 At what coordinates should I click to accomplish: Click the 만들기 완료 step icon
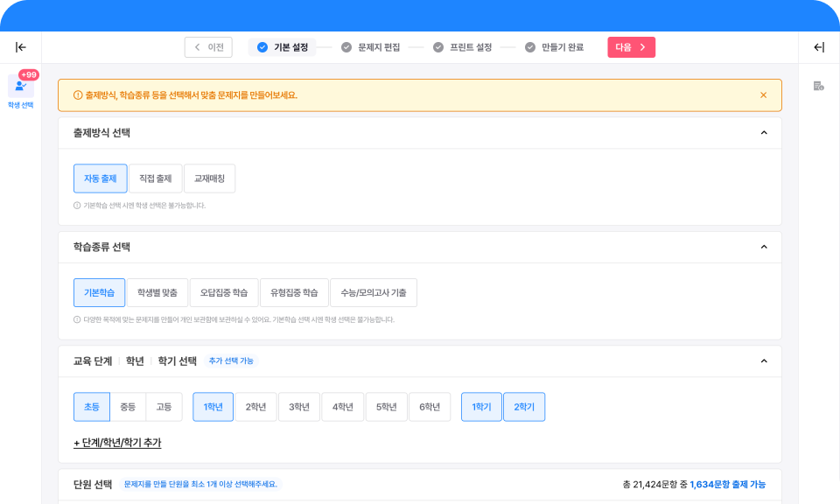click(x=530, y=47)
